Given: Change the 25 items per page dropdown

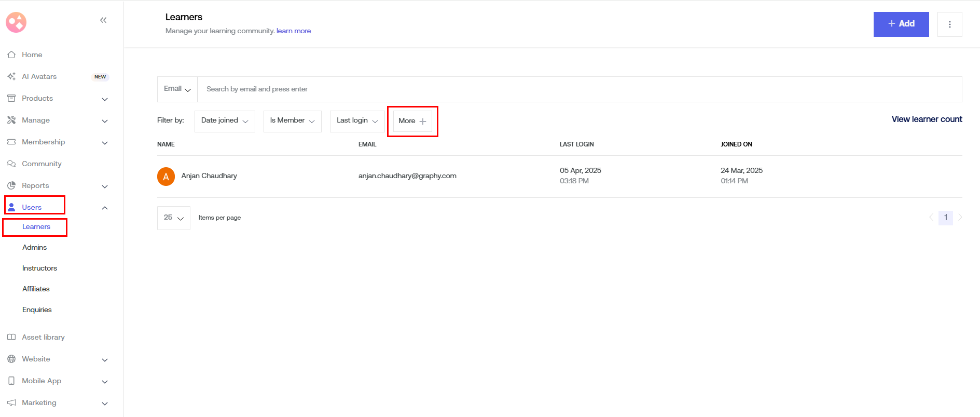Looking at the screenshot, I should click(174, 218).
